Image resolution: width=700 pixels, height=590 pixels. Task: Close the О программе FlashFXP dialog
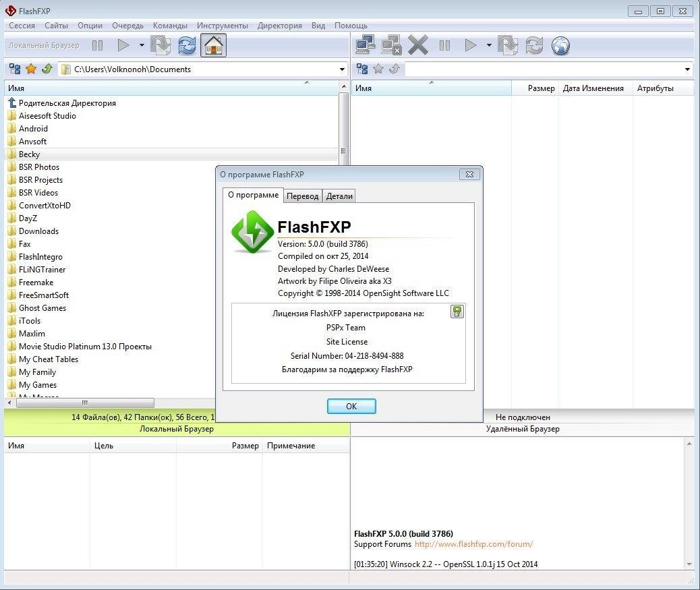coord(469,175)
